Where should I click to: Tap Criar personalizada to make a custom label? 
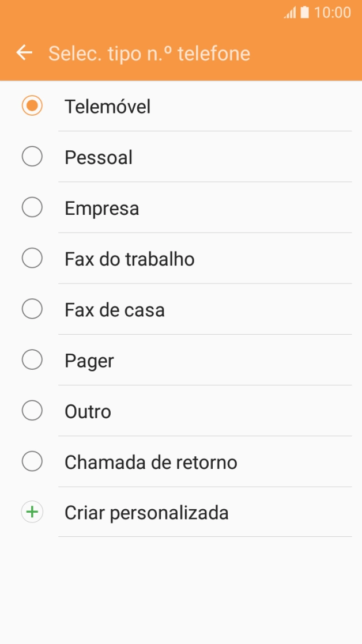click(x=146, y=512)
